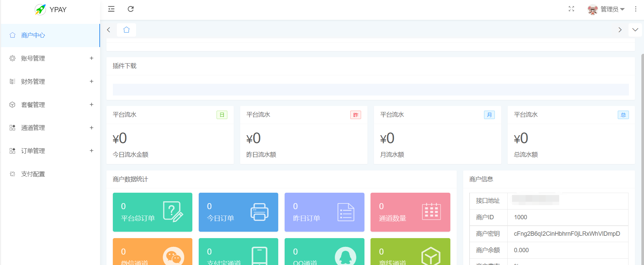Click the green 日 badge on 平台流水
Viewport: 644px width, 265px height.
tap(222, 115)
